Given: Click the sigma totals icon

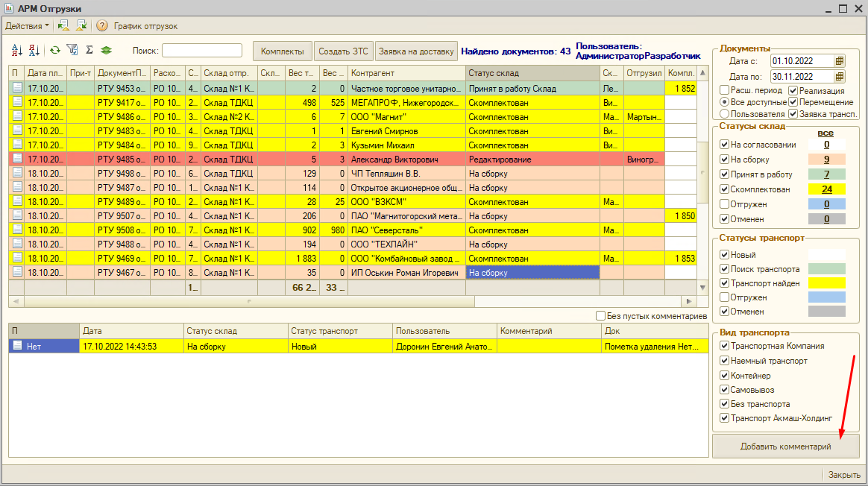Looking at the screenshot, I should (x=89, y=51).
